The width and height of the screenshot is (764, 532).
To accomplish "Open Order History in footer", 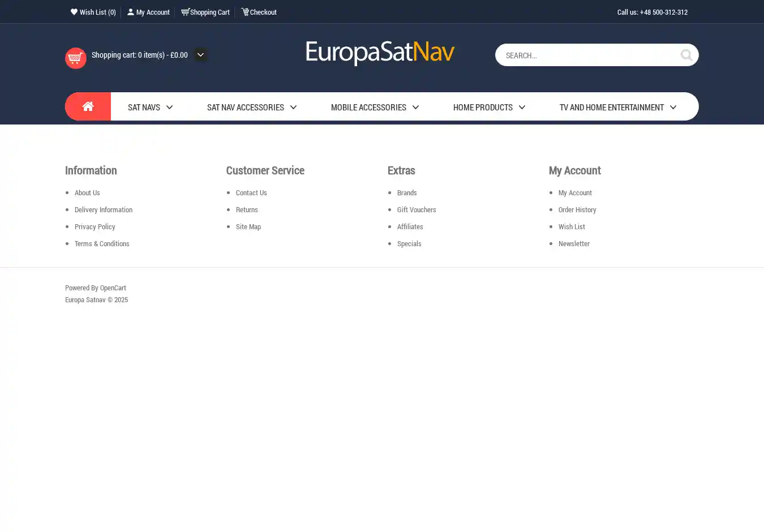I will 577,210.
